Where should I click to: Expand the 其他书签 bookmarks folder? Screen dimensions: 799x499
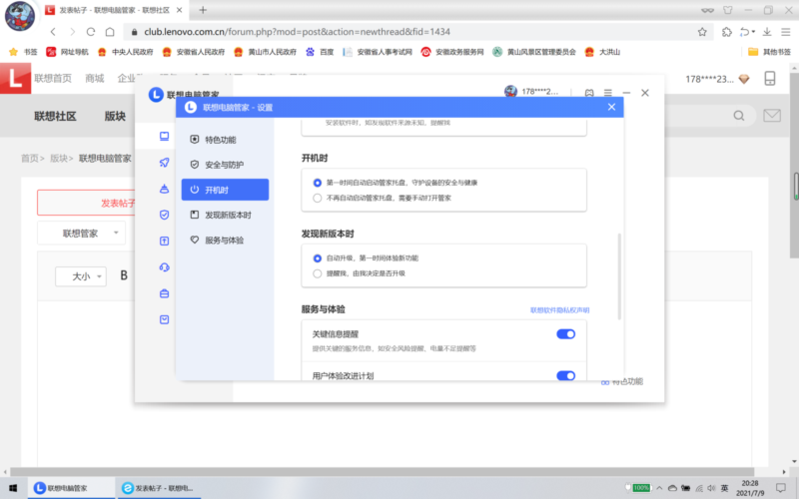(x=768, y=51)
